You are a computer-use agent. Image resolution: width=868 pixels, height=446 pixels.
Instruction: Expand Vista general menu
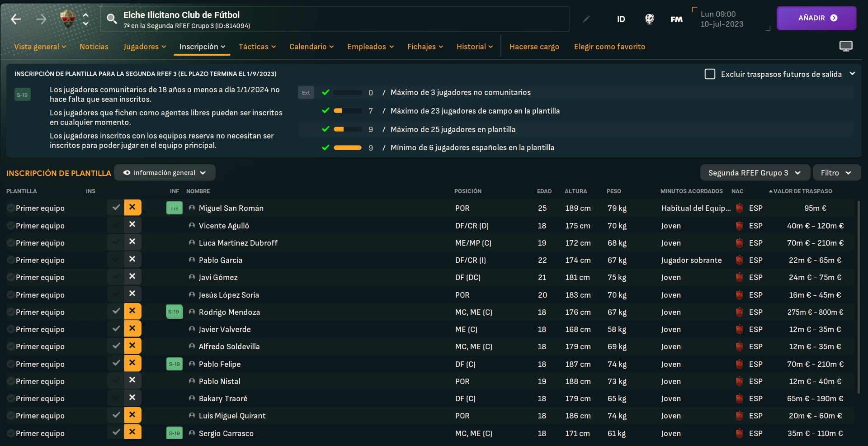[40, 47]
